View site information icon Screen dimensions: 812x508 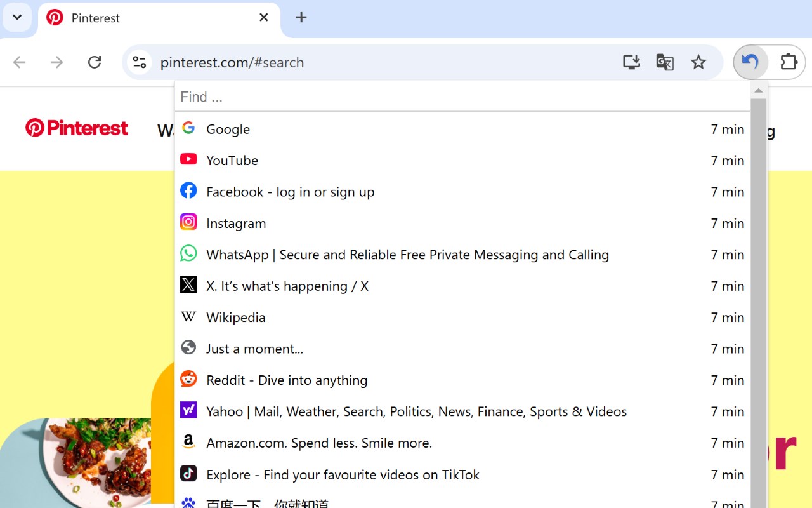click(139, 62)
